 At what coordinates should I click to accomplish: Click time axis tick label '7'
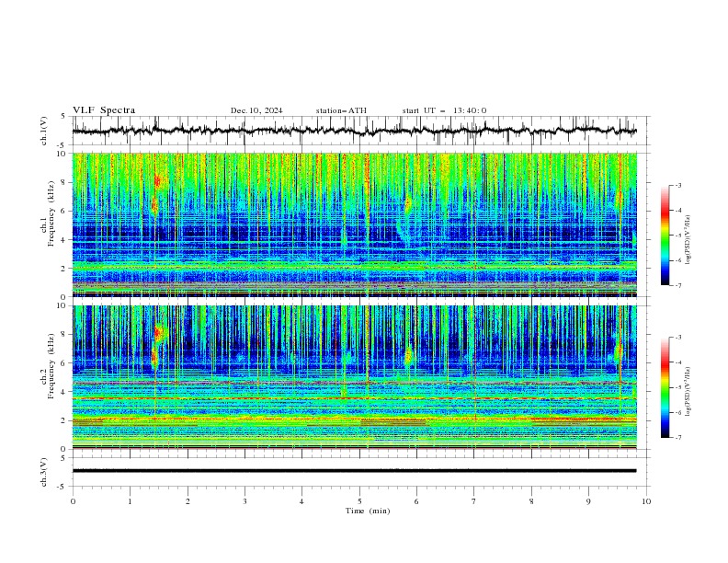tap(474, 501)
